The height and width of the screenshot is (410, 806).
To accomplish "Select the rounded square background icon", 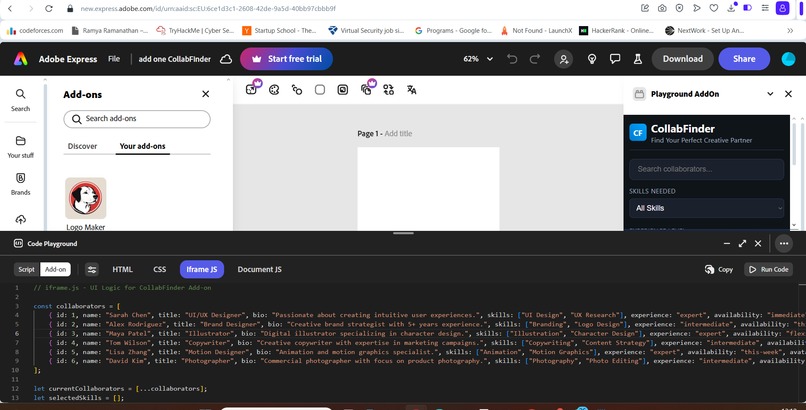I will tap(320, 90).
